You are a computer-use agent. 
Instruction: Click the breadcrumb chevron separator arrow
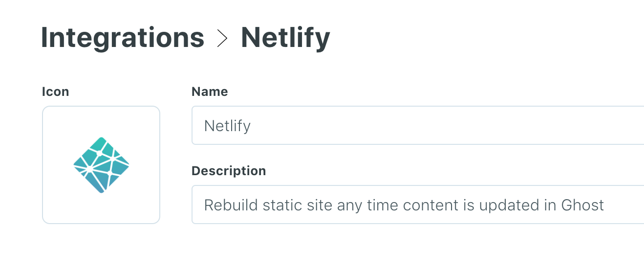click(222, 38)
